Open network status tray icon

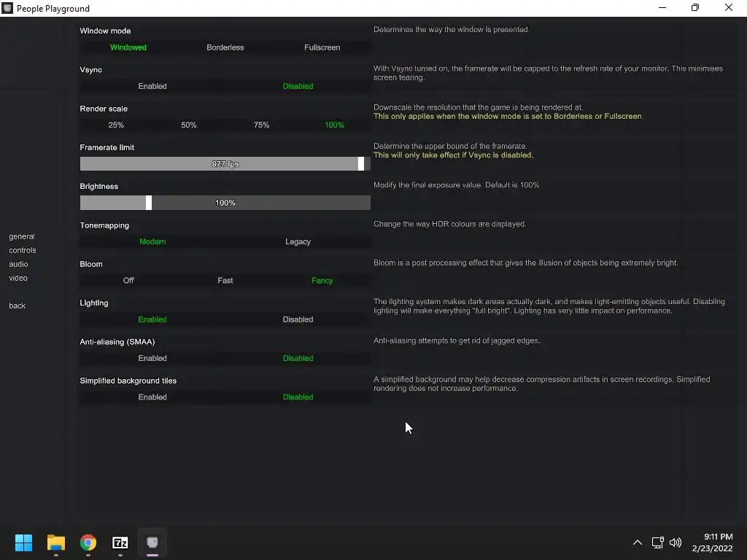tap(657, 542)
